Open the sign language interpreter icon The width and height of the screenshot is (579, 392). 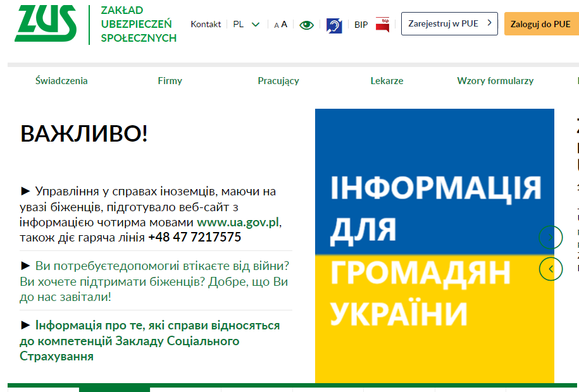[x=334, y=25]
